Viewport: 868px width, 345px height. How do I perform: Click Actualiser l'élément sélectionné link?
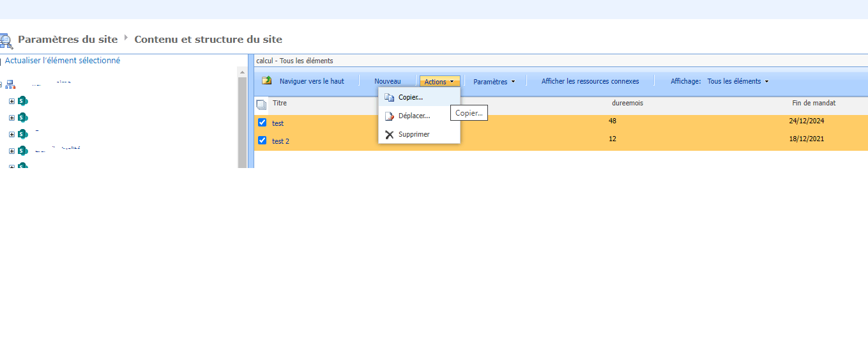(63, 61)
